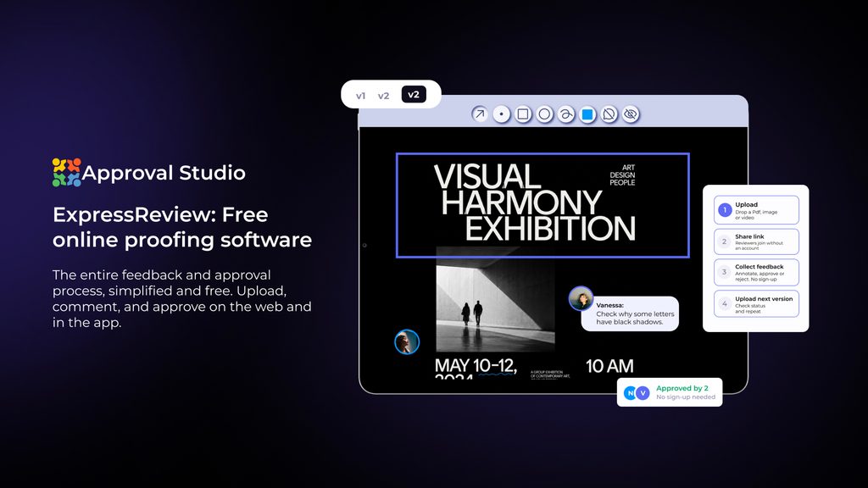Activate the freehand scribble tool
This screenshot has width=868, height=488.
coord(565,114)
